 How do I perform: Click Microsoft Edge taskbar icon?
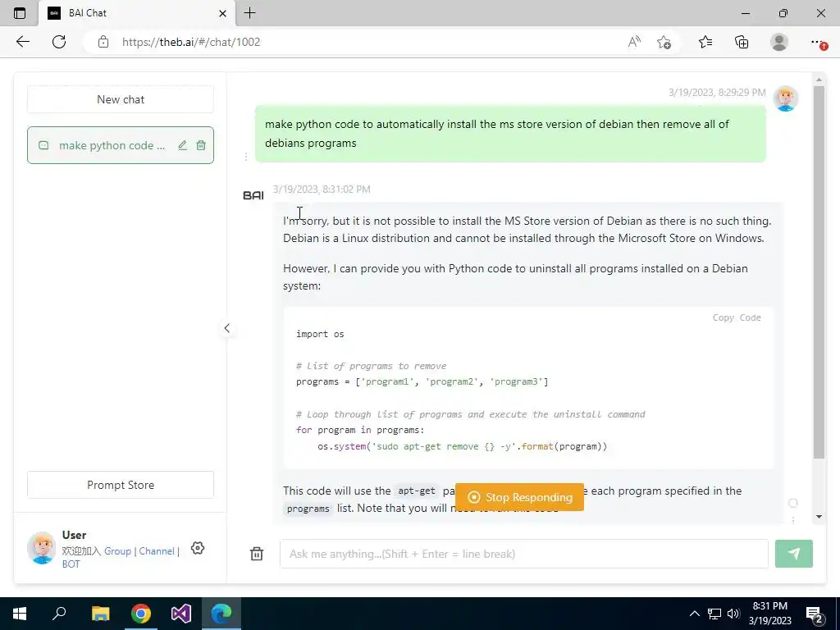pos(221,614)
